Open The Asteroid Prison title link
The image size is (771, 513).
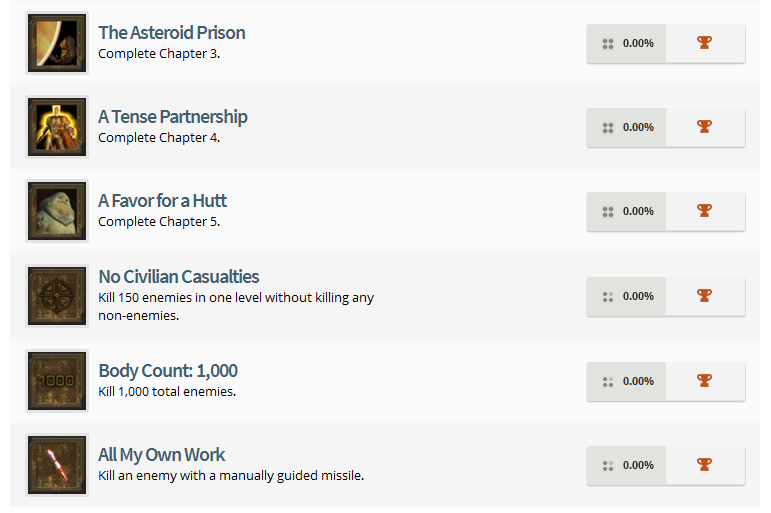[x=171, y=33]
